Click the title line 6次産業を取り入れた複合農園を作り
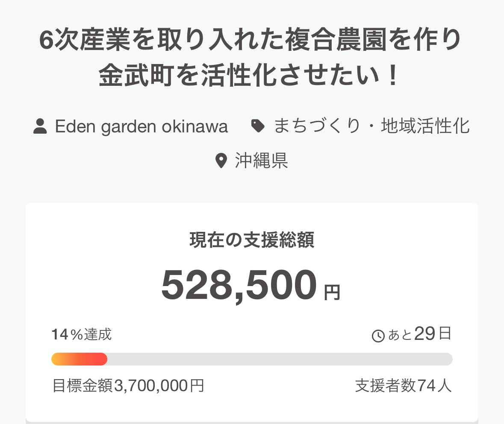The image size is (504, 424). tap(251, 42)
